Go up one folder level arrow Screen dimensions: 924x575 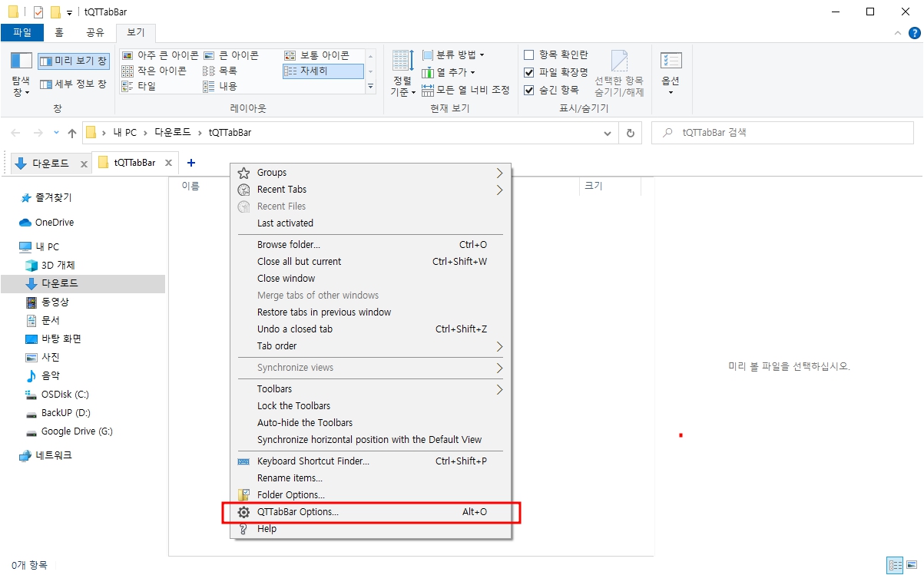pos(72,133)
